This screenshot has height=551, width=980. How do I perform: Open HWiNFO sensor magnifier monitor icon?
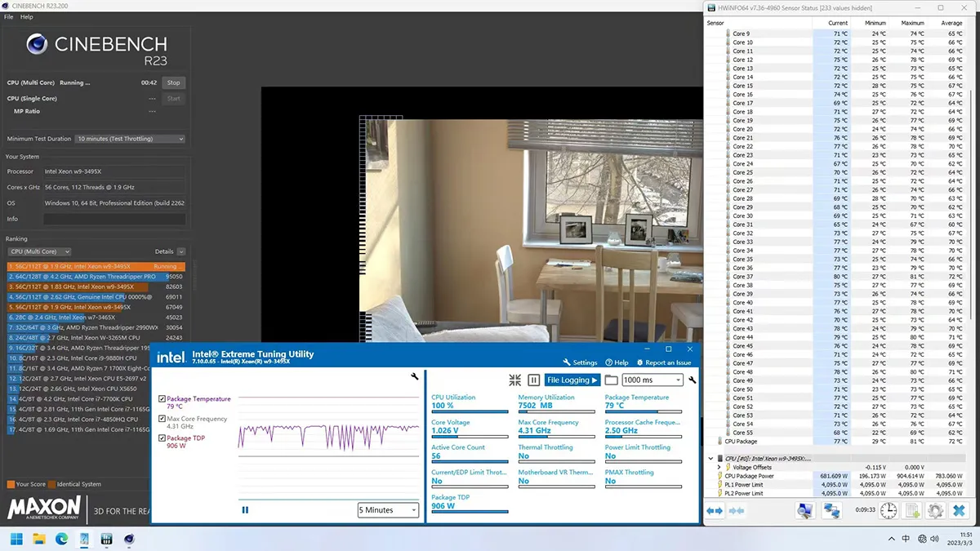point(805,510)
